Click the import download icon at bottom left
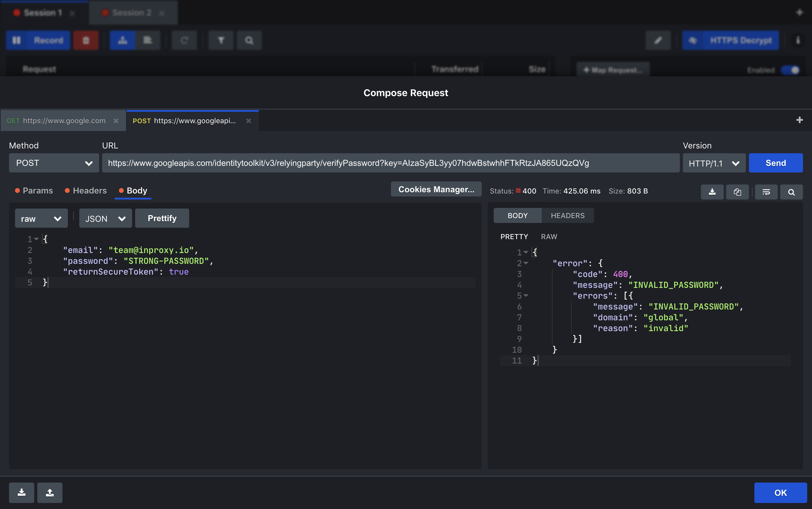Viewport: 812px width, 509px height. (x=22, y=492)
